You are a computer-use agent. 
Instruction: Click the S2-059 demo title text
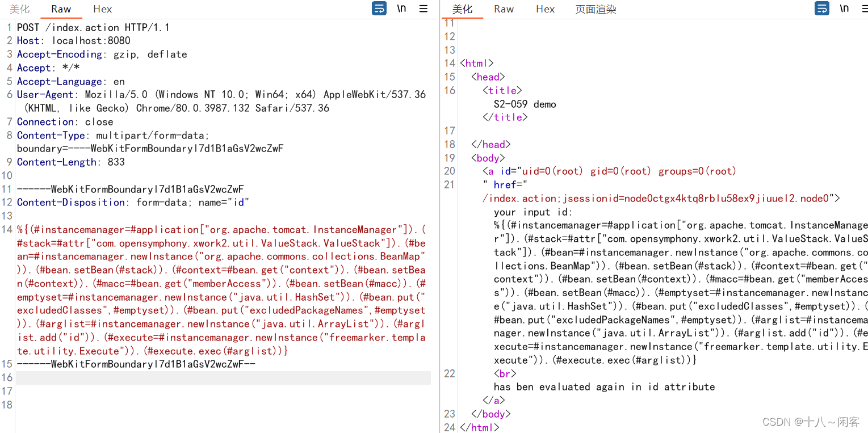click(525, 104)
